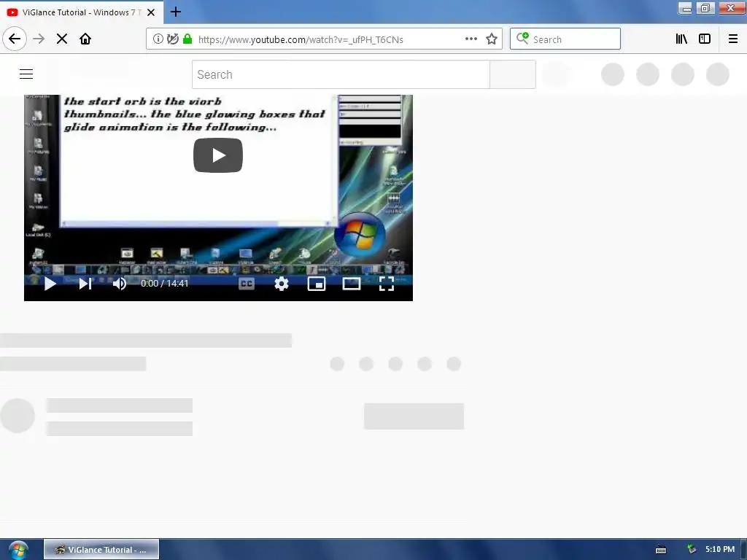Image resolution: width=747 pixels, height=560 pixels.
Task: Click the forward navigation arrow
Action: (39, 39)
